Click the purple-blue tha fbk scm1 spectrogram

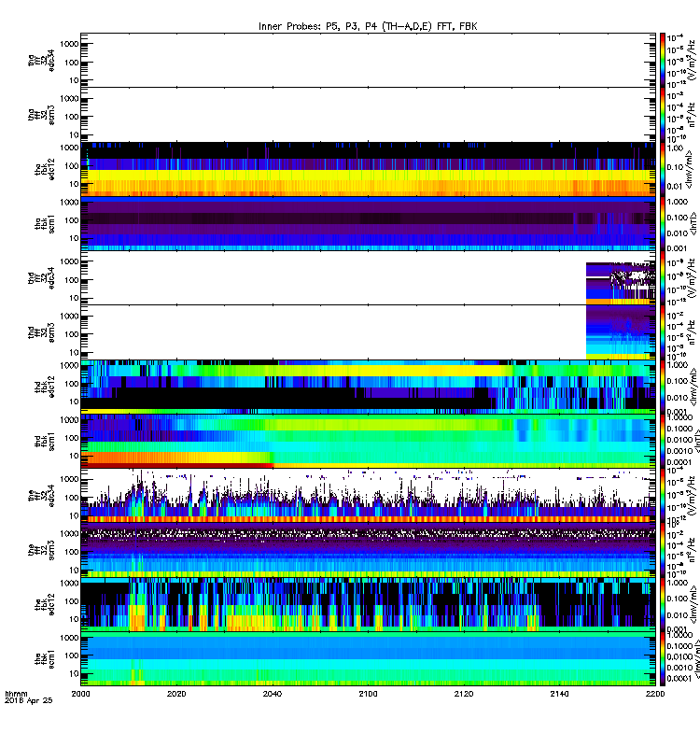[368, 224]
